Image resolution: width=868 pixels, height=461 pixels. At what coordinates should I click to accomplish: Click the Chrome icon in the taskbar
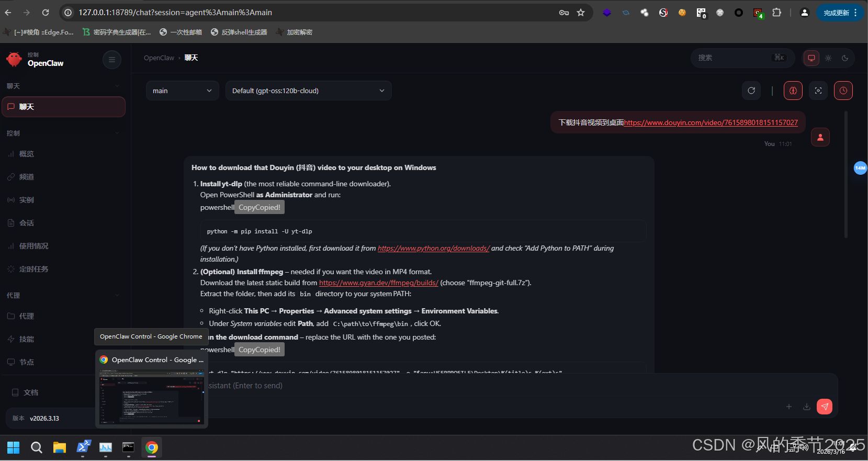(x=152, y=447)
